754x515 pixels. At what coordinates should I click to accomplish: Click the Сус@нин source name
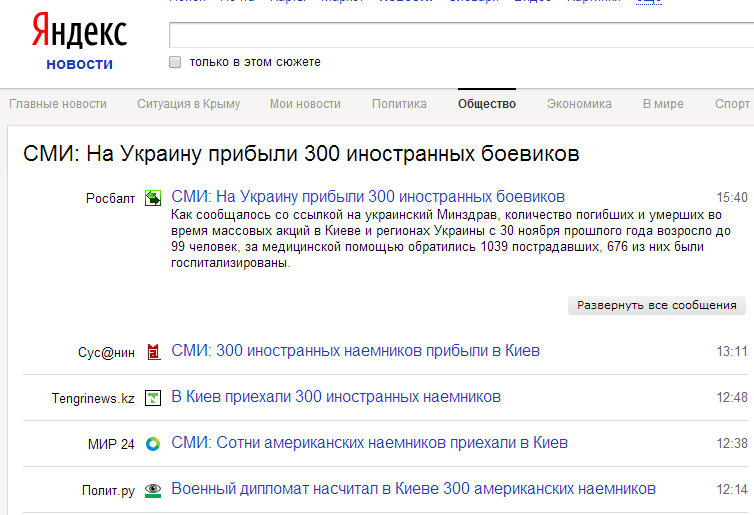click(x=106, y=352)
